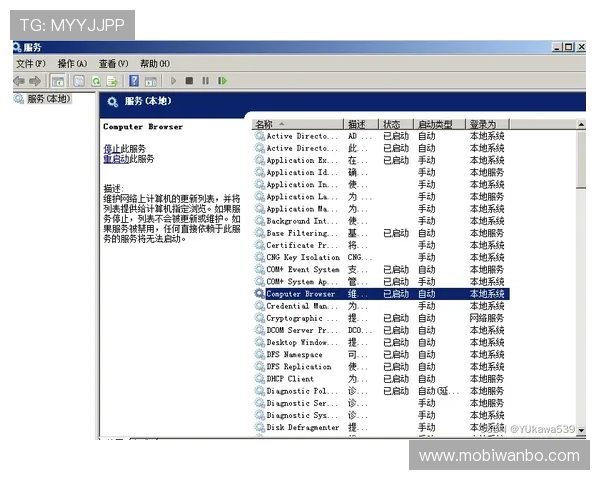
Task: Click the action pane toolbar icon beside Help
Action: pyautogui.click(x=151, y=81)
